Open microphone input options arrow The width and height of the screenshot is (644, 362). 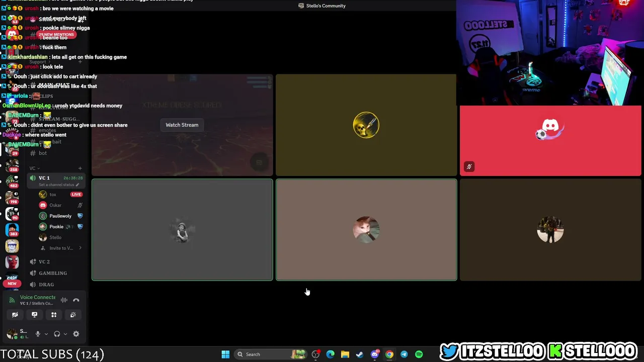click(46, 334)
